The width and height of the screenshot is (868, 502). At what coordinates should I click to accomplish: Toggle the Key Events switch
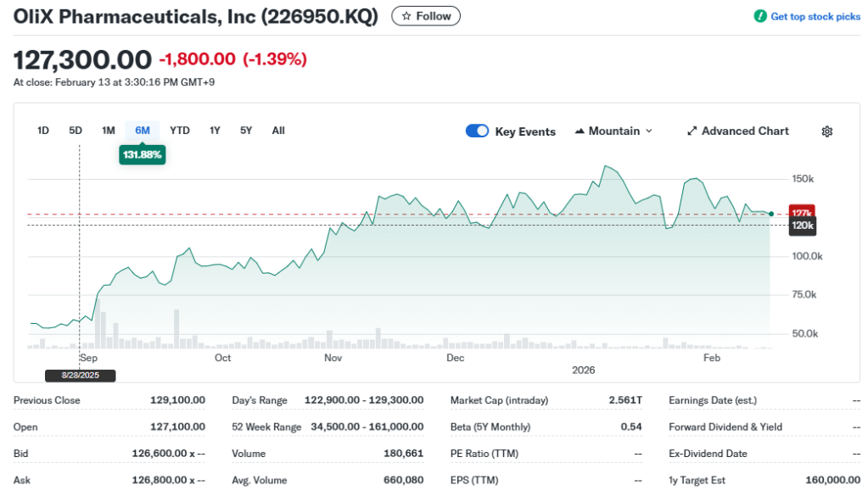[x=477, y=131]
